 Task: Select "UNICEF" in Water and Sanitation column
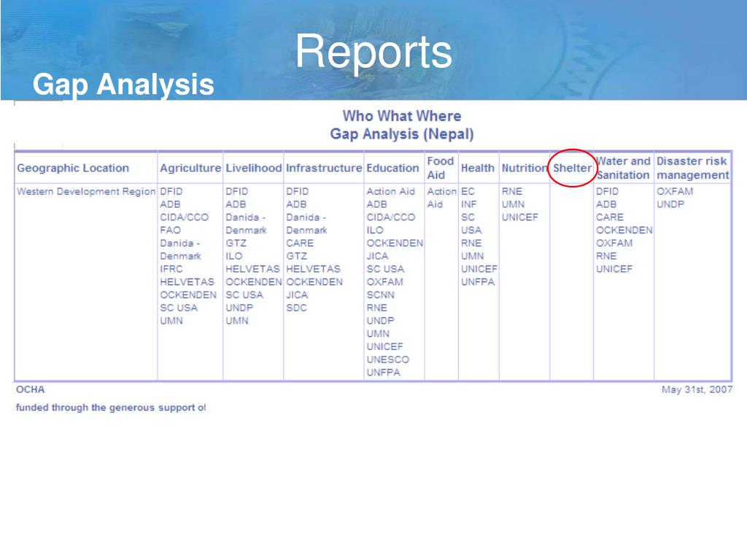coord(614,269)
